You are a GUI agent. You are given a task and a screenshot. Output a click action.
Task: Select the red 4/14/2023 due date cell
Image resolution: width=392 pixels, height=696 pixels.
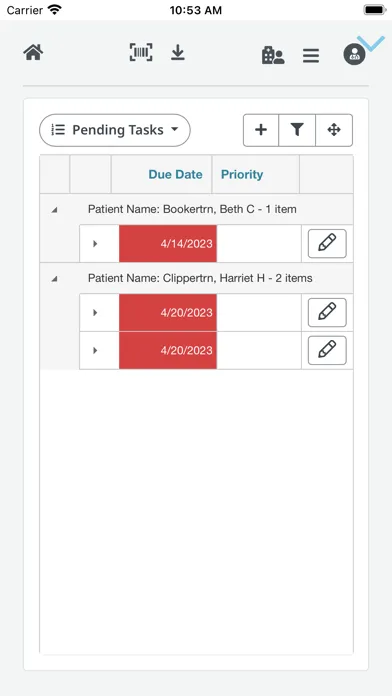click(168, 244)
